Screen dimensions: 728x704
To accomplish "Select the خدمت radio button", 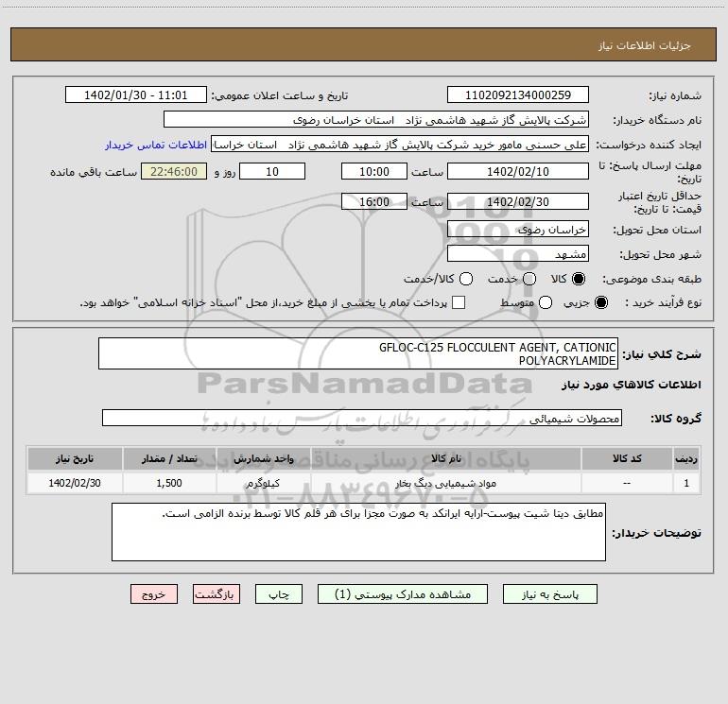I will [x=529, y=279].
